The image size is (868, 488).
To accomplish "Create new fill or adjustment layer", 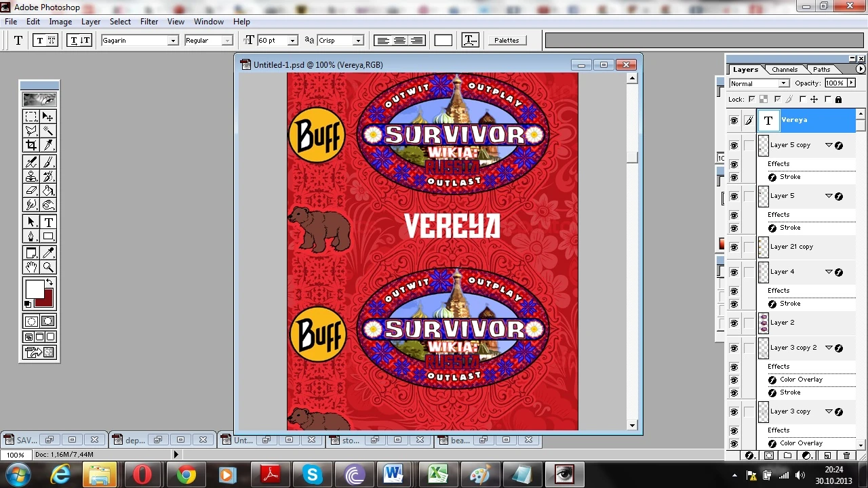I will pos(808,455).
